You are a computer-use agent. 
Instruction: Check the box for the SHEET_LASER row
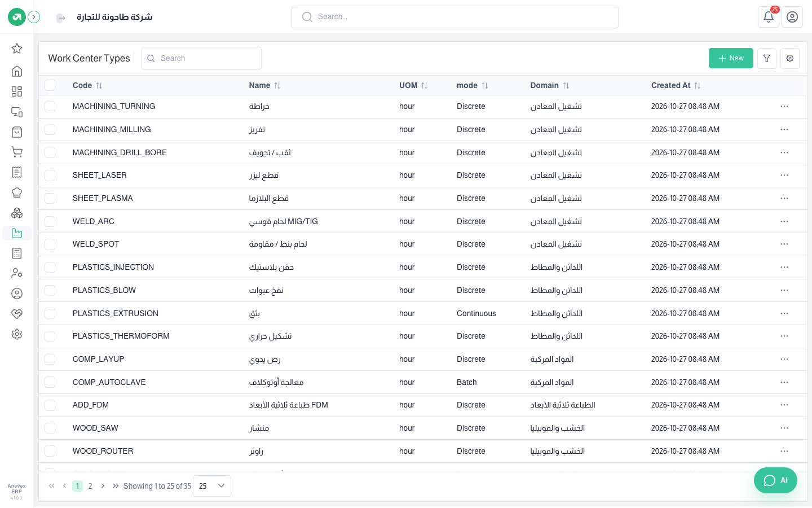(50, 176)
